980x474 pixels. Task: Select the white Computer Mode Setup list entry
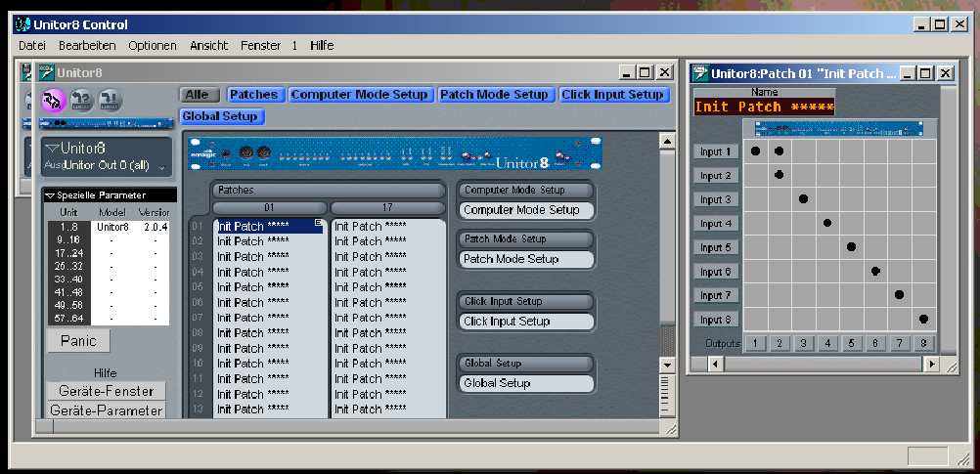point(526,210)
